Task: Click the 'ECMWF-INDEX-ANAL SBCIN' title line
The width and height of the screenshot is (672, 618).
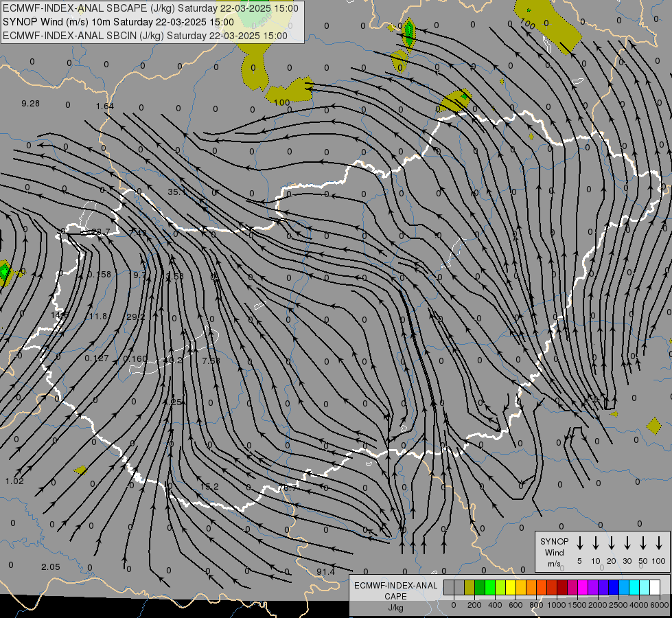Action: [x=145, y=36]
